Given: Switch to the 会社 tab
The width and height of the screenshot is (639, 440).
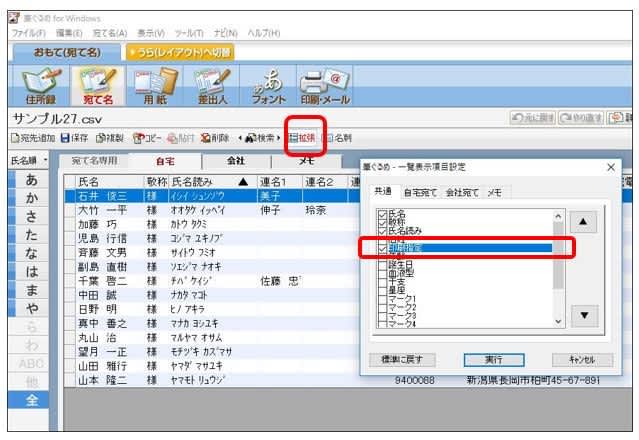Looking at the screenshot, I should point(236,161).
